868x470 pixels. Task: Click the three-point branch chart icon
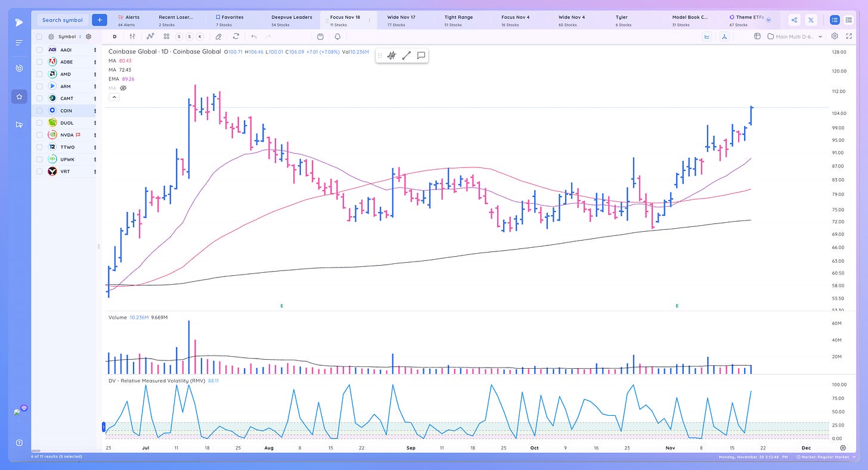[x=724, y=36]
